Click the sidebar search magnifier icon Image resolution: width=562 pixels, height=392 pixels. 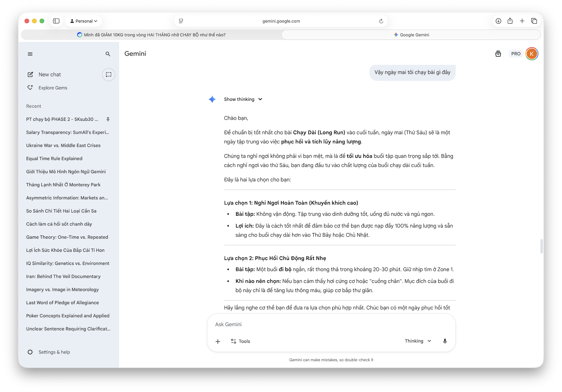pos(108,54)
